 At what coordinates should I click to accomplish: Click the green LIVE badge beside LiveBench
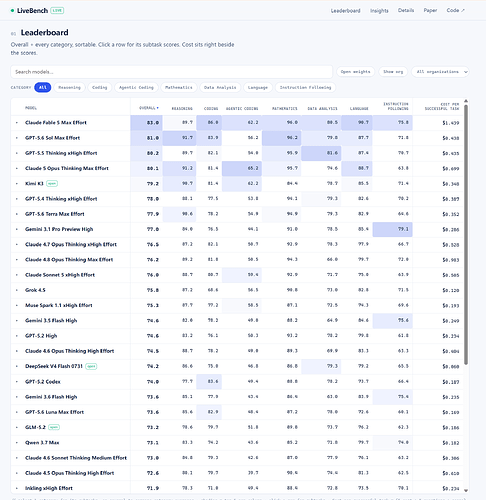click(57, 11)
